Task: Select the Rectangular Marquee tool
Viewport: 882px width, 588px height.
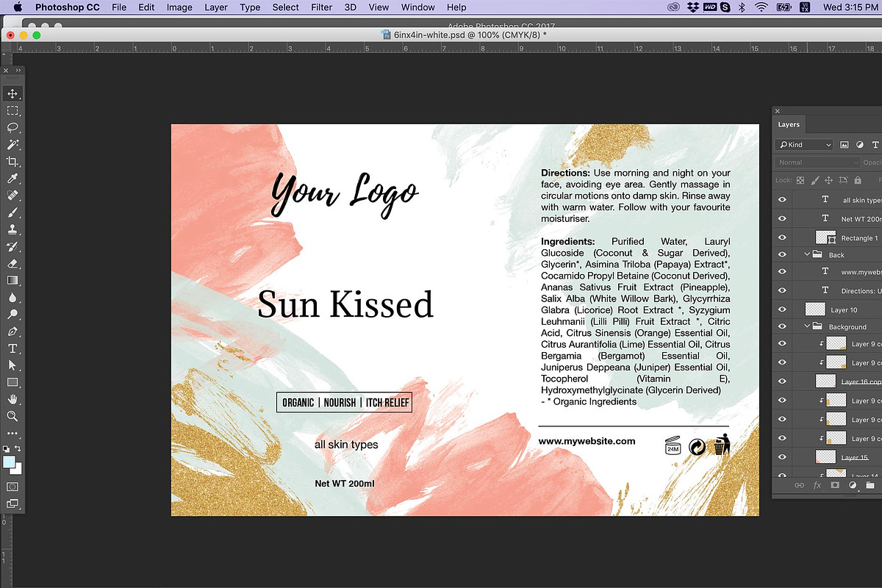Action: [x=12, y=111]
